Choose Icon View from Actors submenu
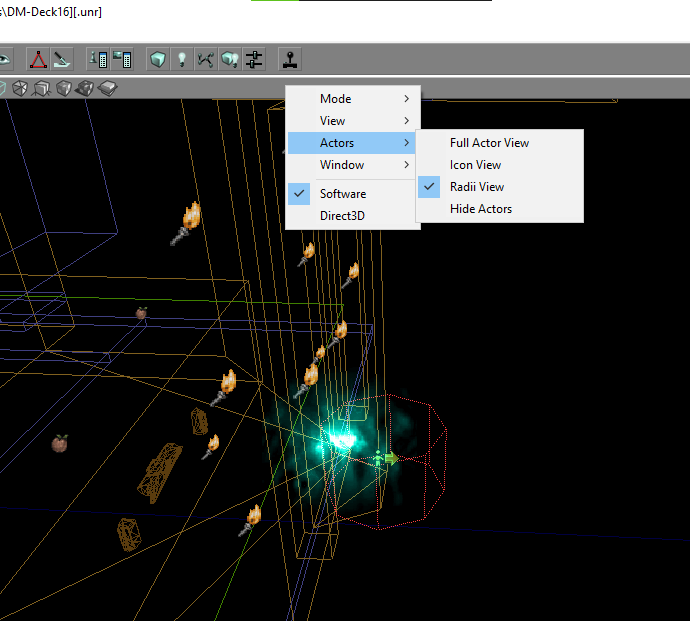 point(476,165)
